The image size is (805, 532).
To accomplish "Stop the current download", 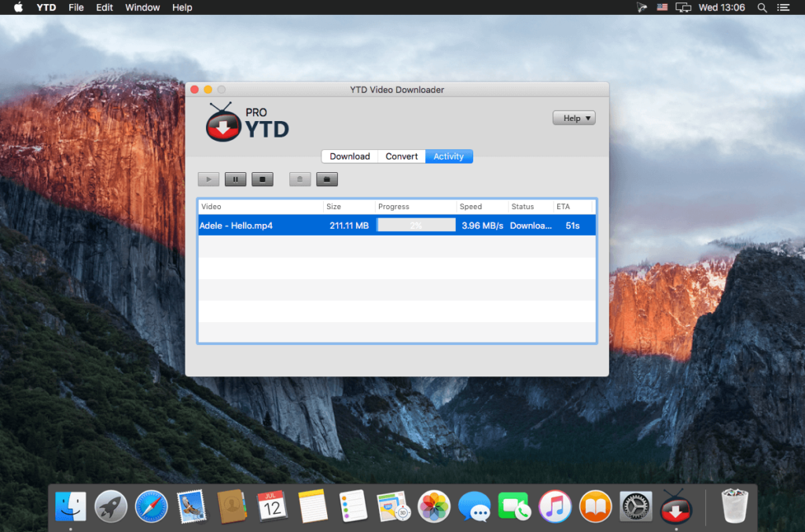I will tap(263, 178).
